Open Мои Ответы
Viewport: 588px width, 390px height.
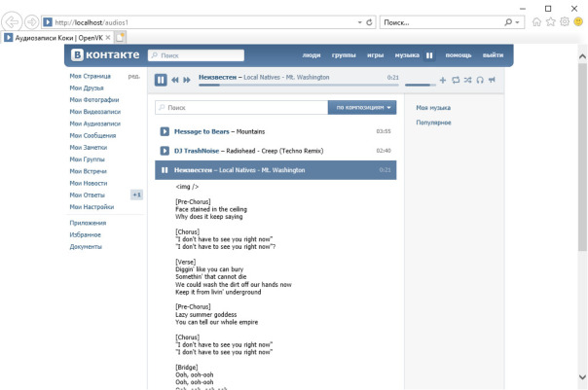pos(87,195)
